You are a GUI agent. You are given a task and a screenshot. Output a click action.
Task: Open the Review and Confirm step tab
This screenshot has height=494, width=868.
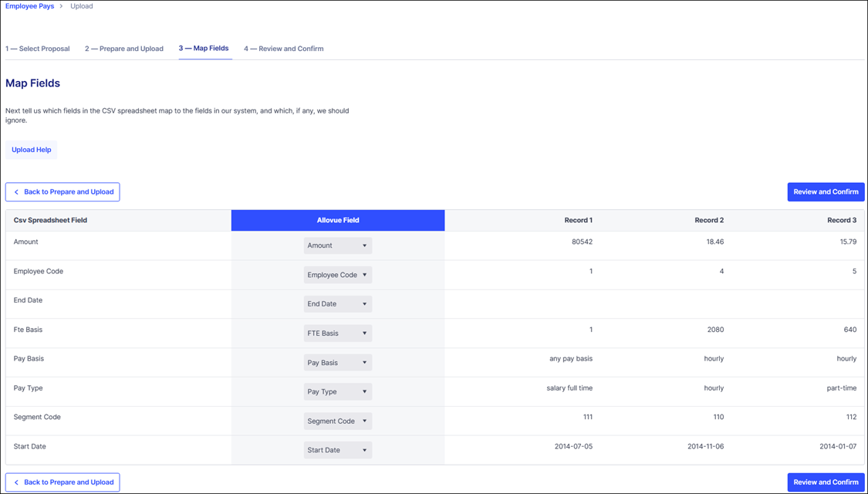[x=284, y=49]
